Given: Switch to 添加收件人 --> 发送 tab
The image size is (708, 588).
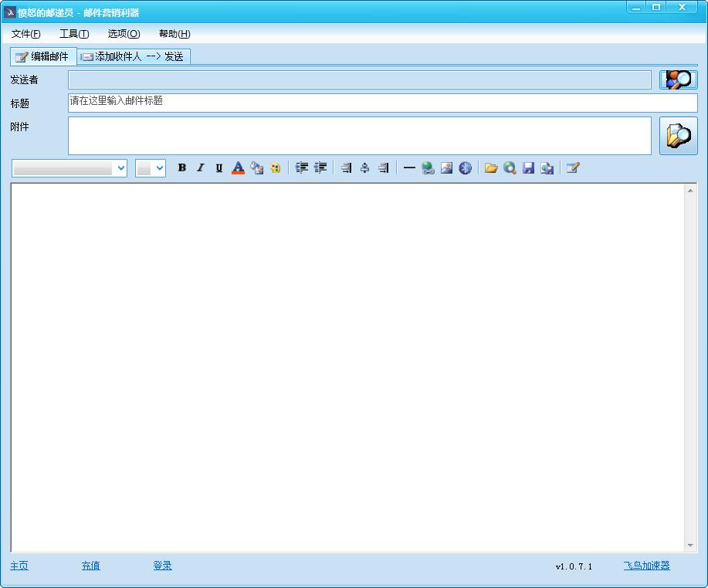Looking at the screenshot, I should [134, 56].
